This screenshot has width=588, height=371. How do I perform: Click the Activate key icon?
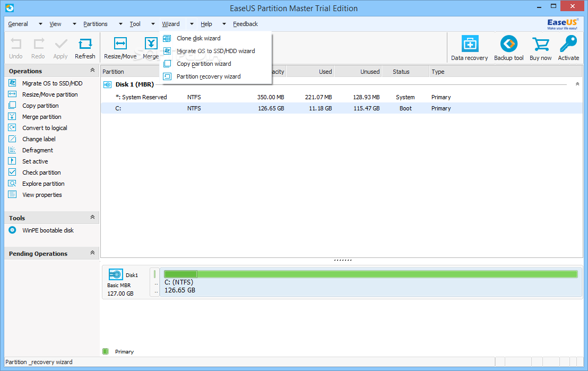click(568, 44)
